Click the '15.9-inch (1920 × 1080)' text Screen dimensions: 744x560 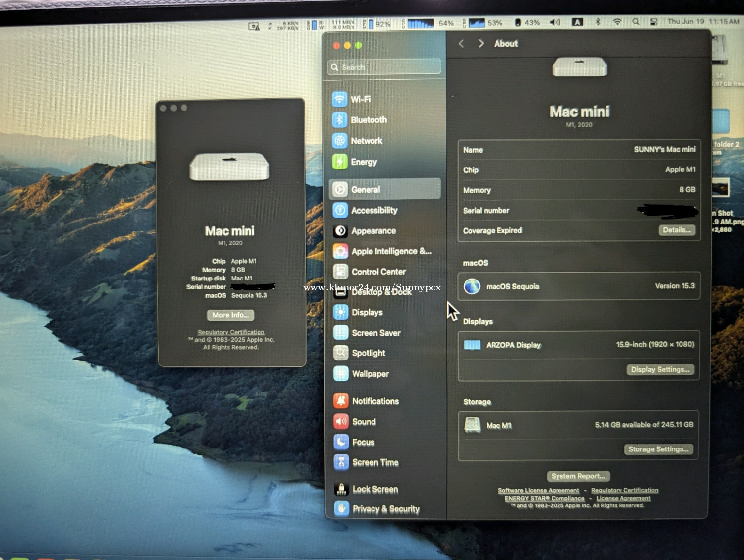click(x=655, y=344)
